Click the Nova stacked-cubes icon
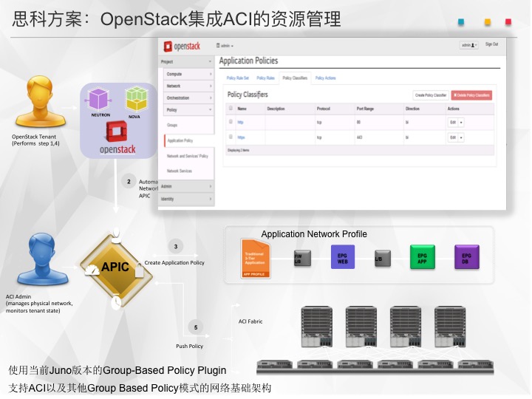Image resolution: width=532 pixels, height=399 pixels. click(136, 99)
